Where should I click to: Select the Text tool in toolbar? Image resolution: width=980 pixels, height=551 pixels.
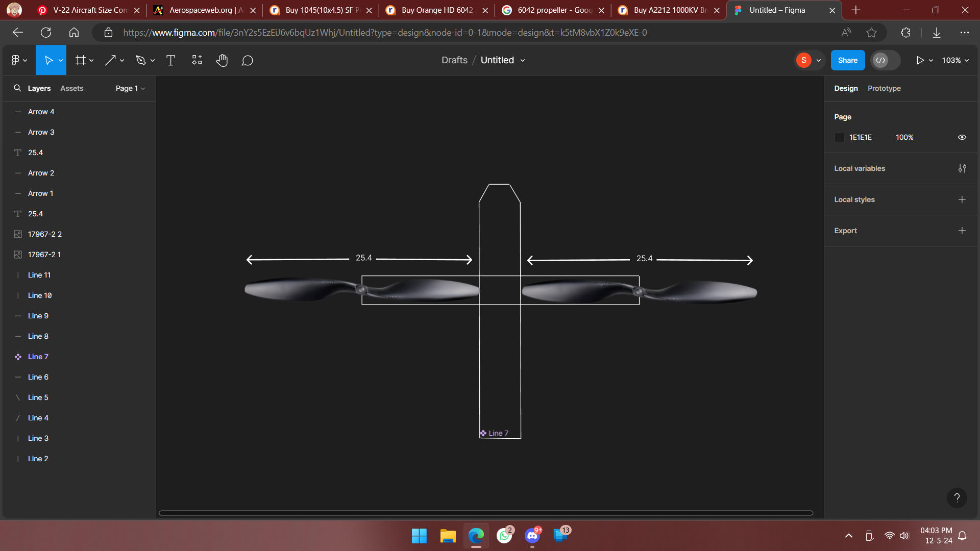point(171,60)
